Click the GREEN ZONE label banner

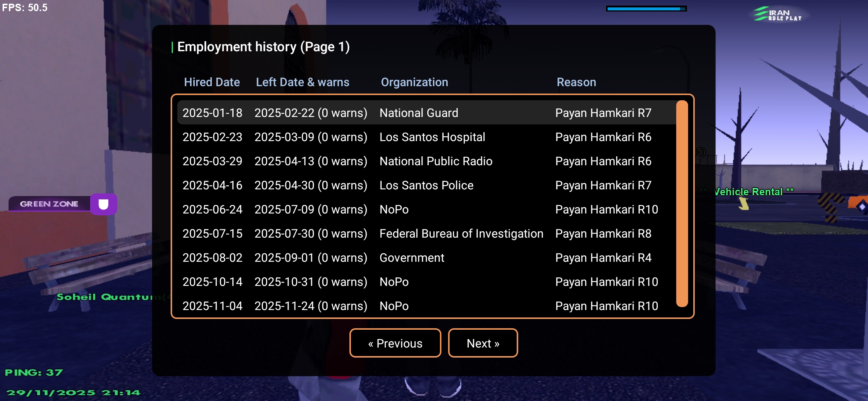click(x=49, y=204)
